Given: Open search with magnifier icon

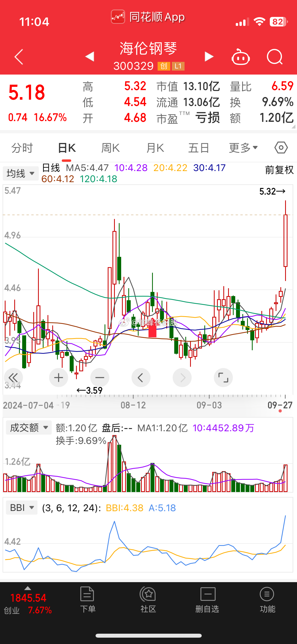Looking at the screenshot, I should (x=275, y=57).
